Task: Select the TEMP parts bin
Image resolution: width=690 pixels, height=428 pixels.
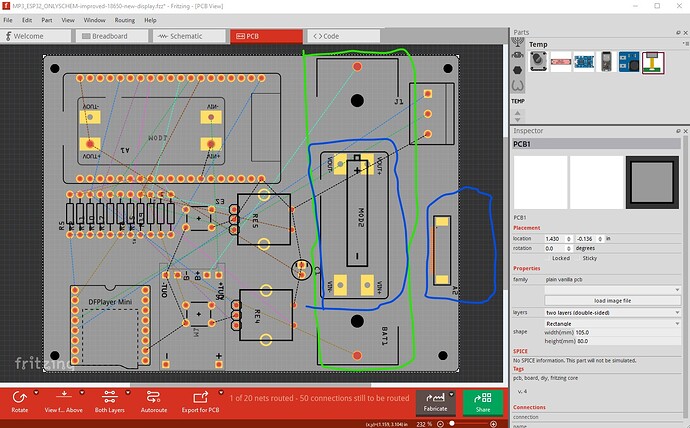Action: tap(518, 101)
